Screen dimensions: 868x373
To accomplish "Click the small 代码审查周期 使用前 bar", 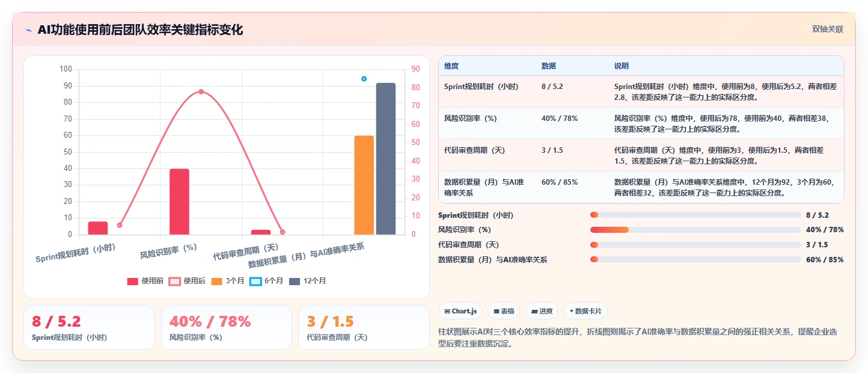I will [x=261, y=232].
